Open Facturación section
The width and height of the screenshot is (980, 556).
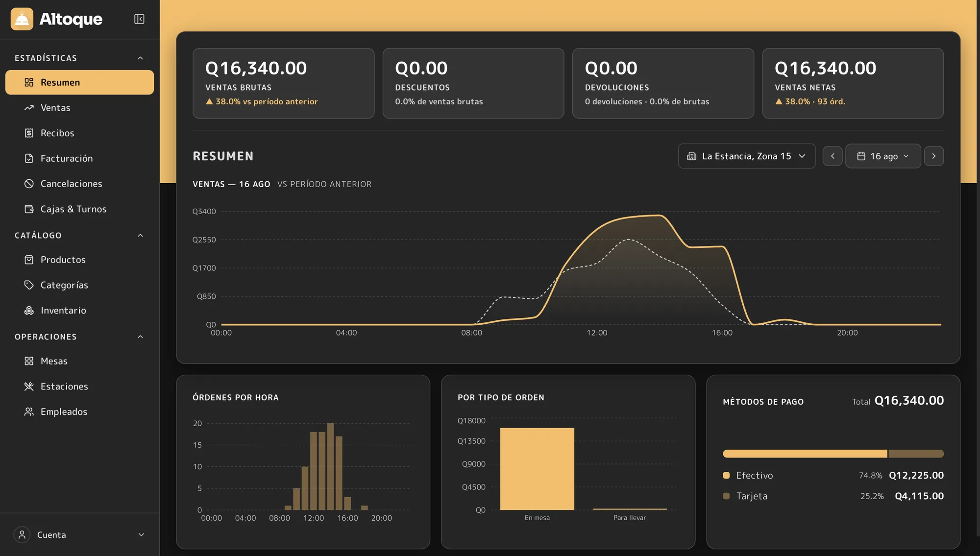click(x=79, y=158)
